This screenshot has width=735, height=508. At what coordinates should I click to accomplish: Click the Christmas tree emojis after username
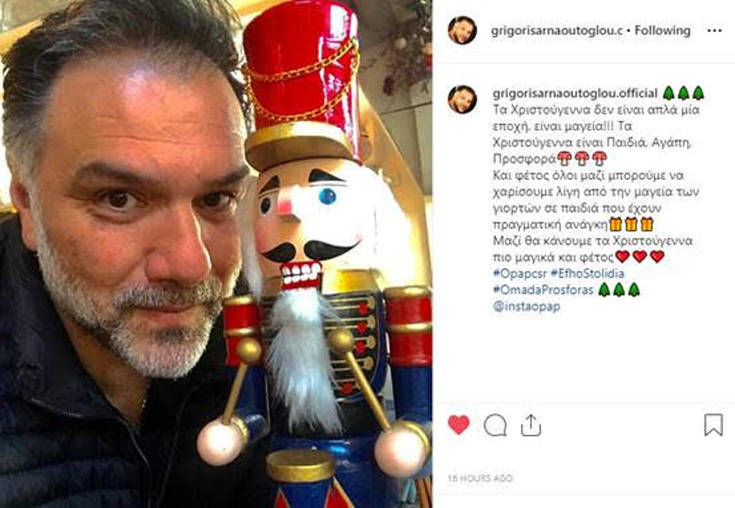pyautogui.click(x=683, y=93)
